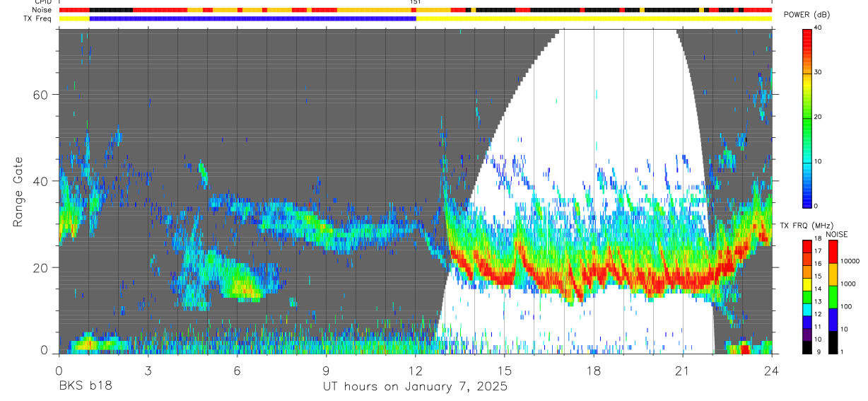The height and width of the screenshot is (401, 868).
Task: Click the blue segment of the TX Freq strip
Action: 252,18
